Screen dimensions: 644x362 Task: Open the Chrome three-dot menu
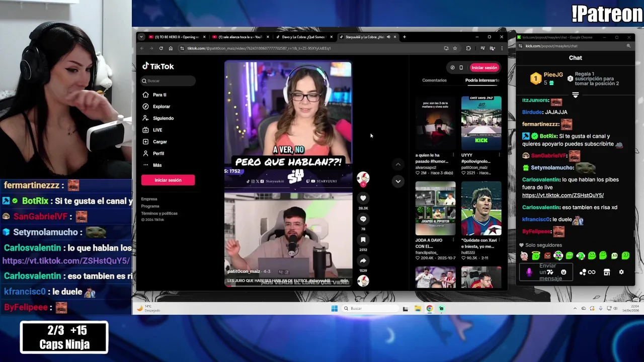[502, 48]
